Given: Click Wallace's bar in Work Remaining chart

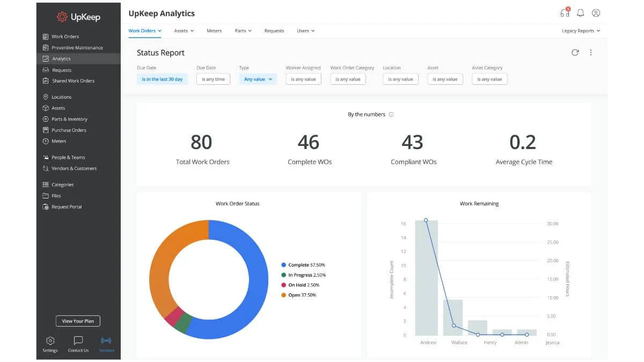Looking at the screenshot, I should tap(453, 317).
